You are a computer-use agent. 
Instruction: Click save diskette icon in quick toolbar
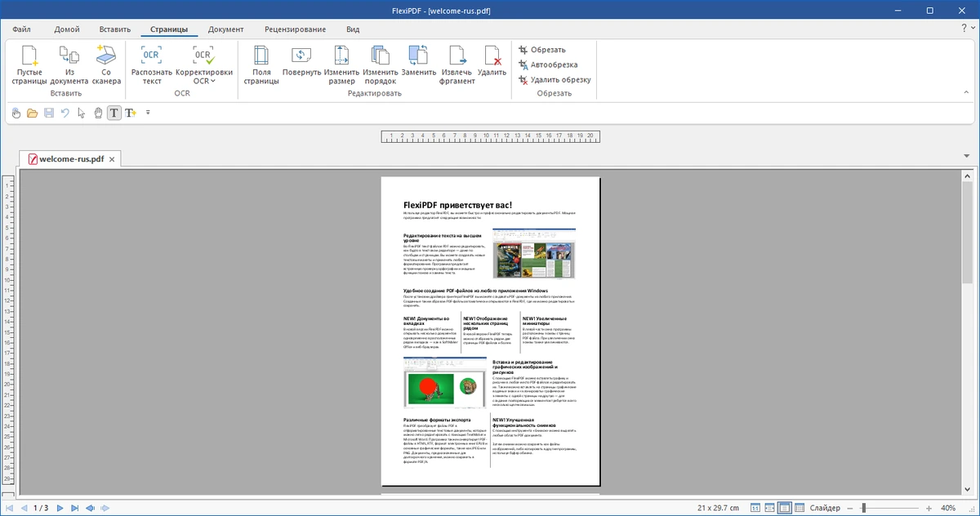[49, 113]
